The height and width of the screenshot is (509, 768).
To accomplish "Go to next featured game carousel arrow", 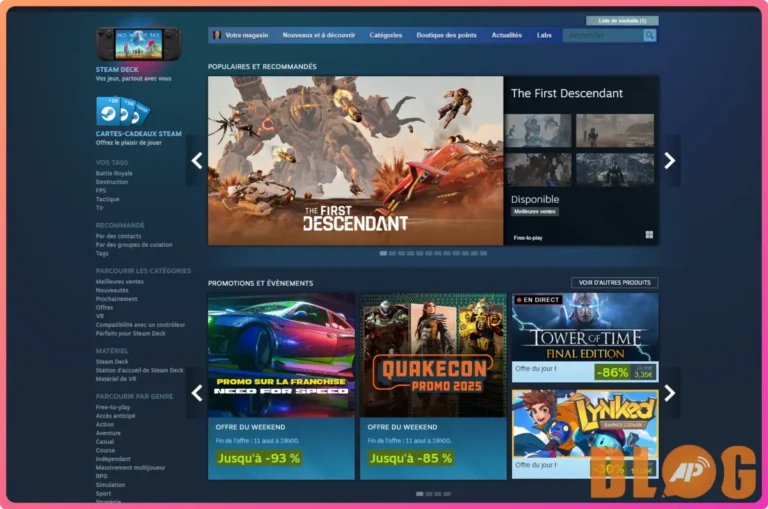I will coord(670,161).
